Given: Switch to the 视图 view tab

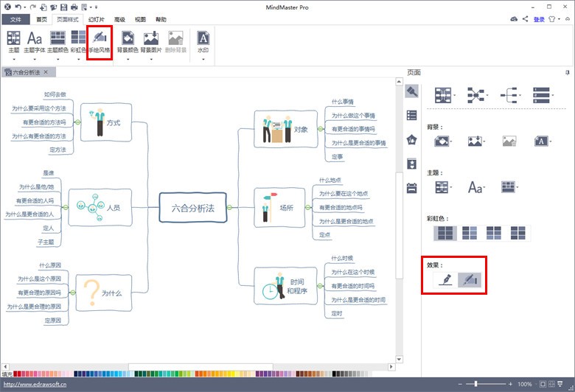Looking at the screenshot, I should point(140,19).
